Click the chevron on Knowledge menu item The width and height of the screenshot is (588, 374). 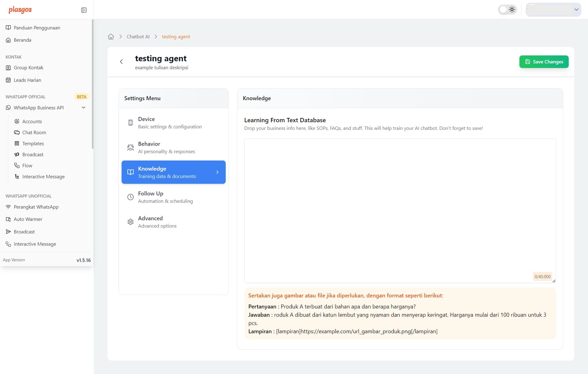pos(217,172)
